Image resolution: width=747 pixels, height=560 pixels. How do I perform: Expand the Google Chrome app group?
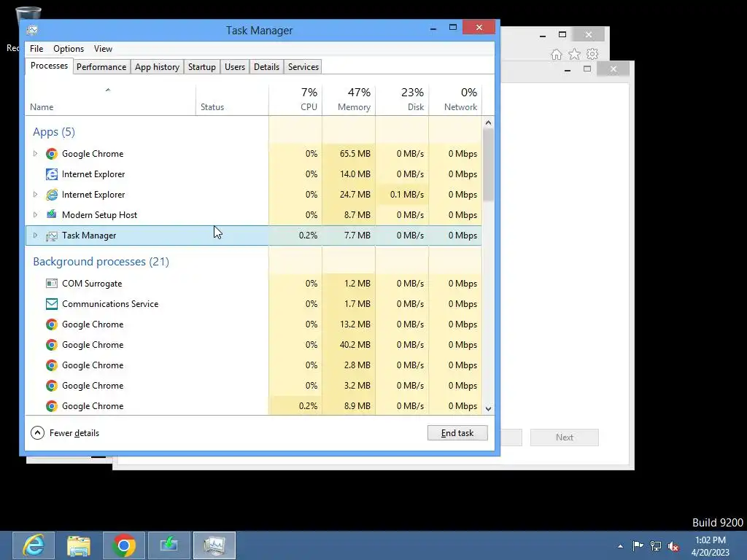pos(35,154)
